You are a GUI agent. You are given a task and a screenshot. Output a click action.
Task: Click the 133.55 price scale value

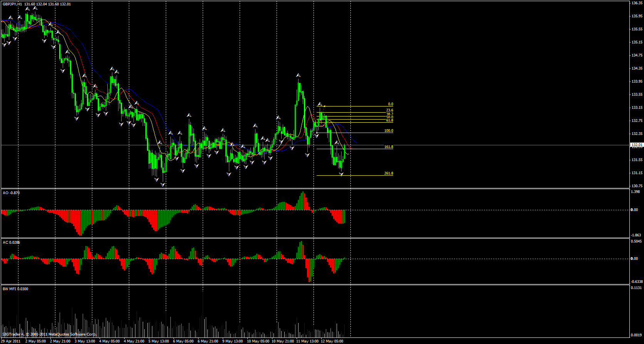click(637, 95)
